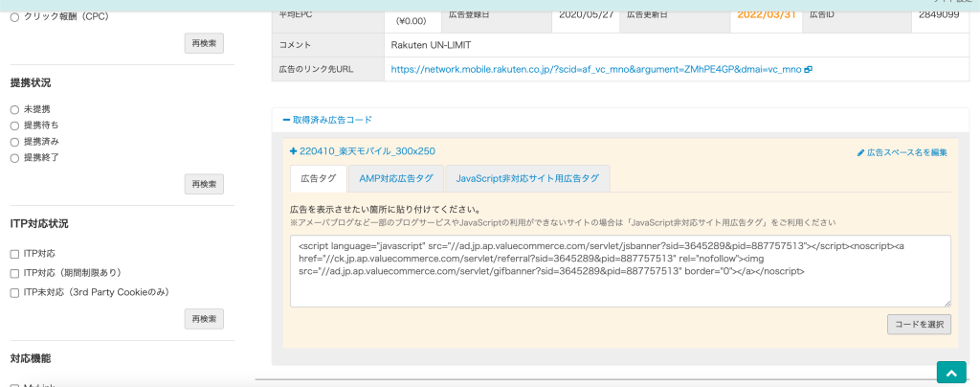Click the textarea resize handle corner
Screen dimensions: 980x387
click(x=947, y=304)
